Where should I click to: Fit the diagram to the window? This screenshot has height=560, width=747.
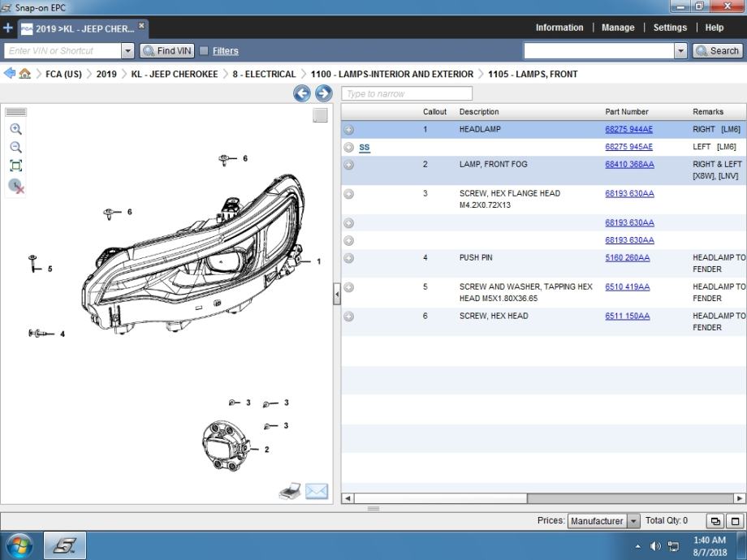(x=15, y=166)
